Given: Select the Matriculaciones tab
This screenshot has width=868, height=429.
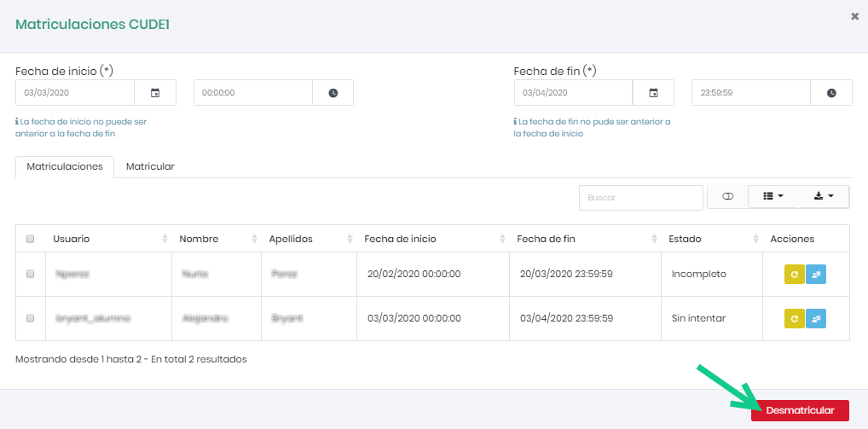Looking at the screenshot, I should (65, 166).
